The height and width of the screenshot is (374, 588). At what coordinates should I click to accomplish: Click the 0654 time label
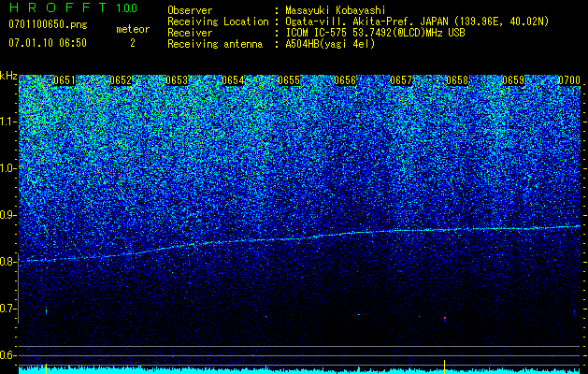tap(233, 80)
